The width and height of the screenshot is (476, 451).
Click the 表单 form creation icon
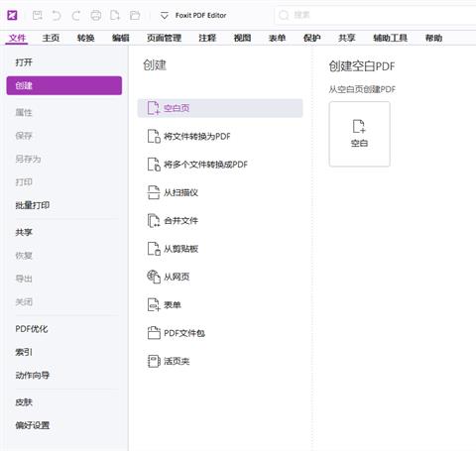154,304
